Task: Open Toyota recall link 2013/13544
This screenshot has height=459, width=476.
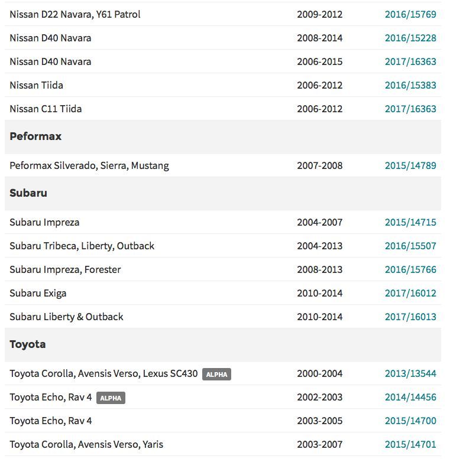Action: [x=410, y=373]
